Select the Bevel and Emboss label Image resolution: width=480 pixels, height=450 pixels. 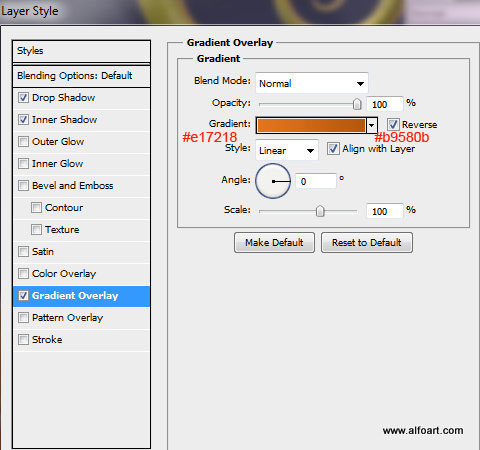pos(73,186)
